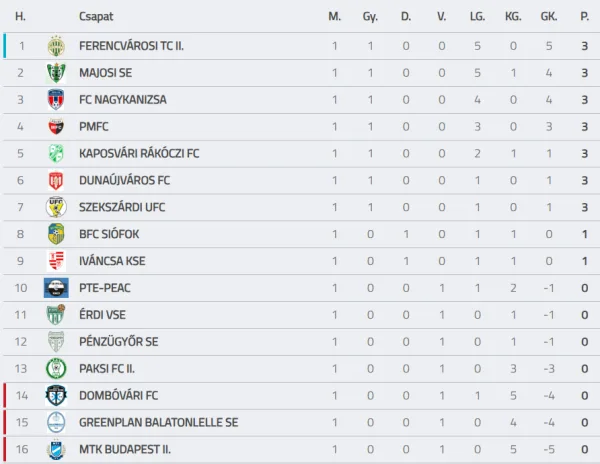
Task: Click the Ferencvárosi TC II. club crest
Action: coord(56,46)
